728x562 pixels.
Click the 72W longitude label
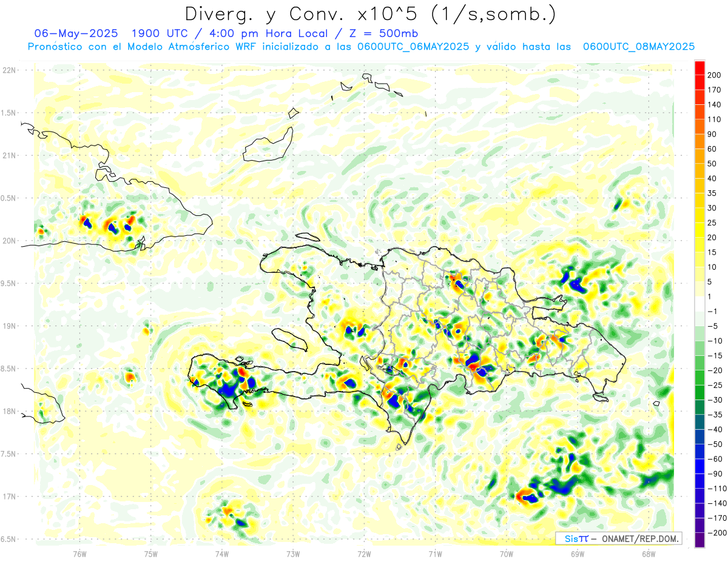(364, 554)
